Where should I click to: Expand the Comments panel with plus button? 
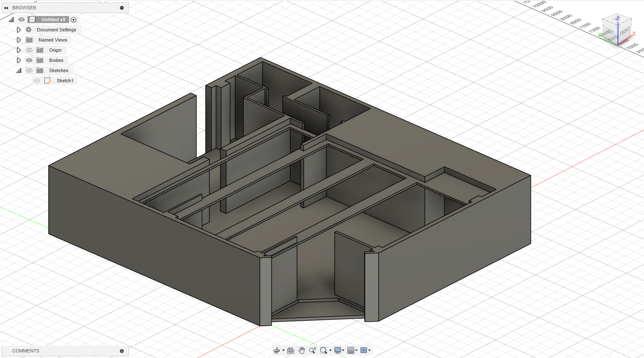coord(122,351)
